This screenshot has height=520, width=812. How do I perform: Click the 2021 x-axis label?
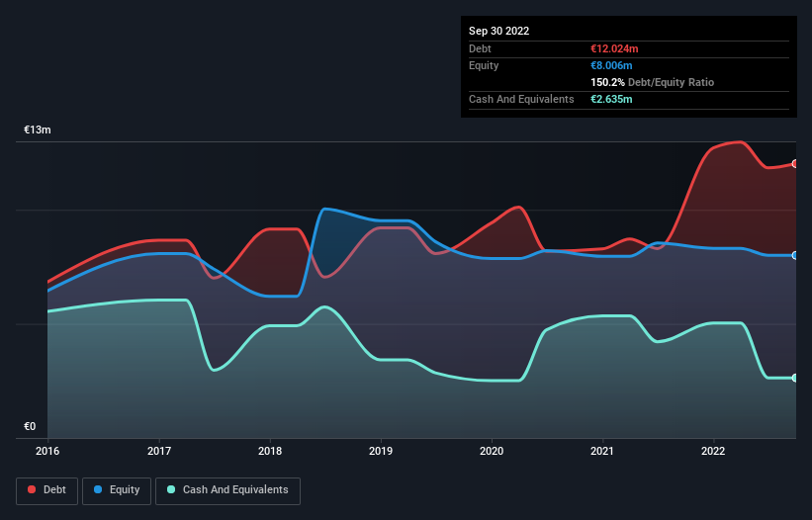[602, 451]
